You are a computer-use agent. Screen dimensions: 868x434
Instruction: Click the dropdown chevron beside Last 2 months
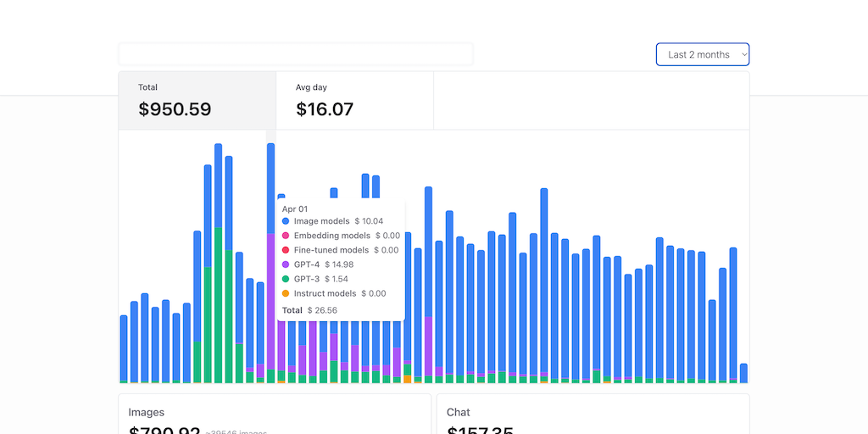(744, 54)
